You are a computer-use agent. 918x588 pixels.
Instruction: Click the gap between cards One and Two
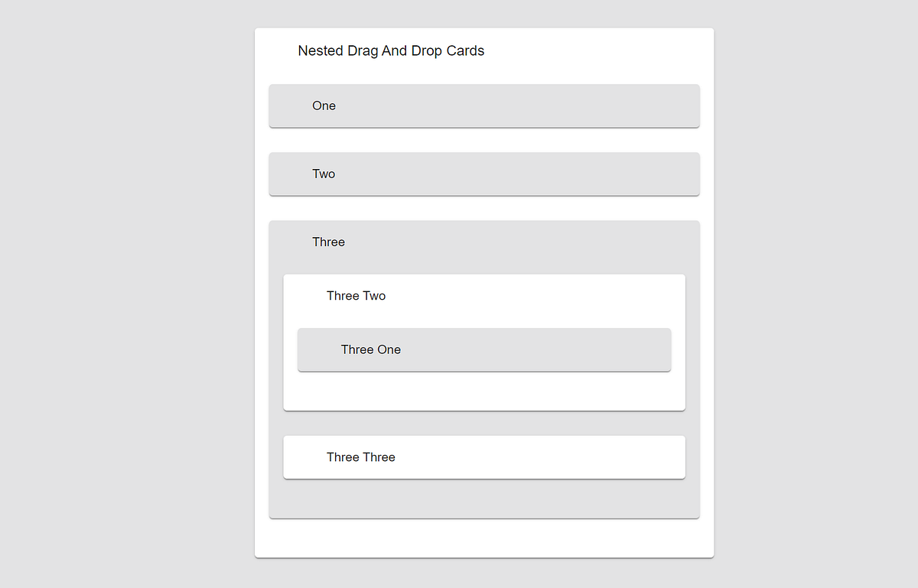[x=483, y=139]
